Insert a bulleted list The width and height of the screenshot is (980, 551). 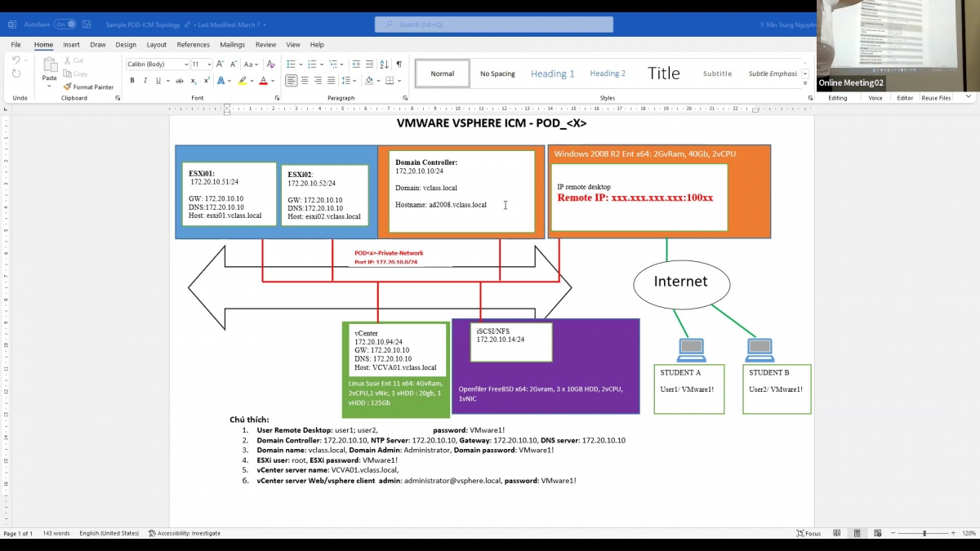pos(291,64)
